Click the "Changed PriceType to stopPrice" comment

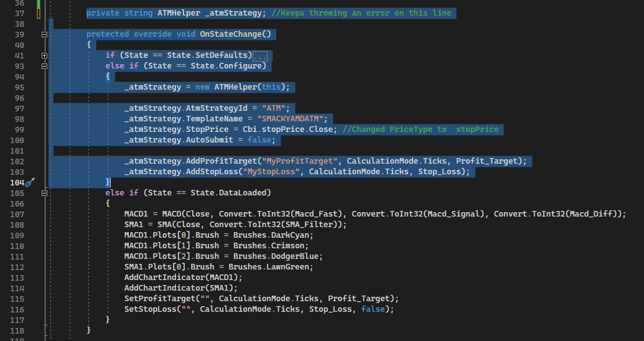click(421, 129)
